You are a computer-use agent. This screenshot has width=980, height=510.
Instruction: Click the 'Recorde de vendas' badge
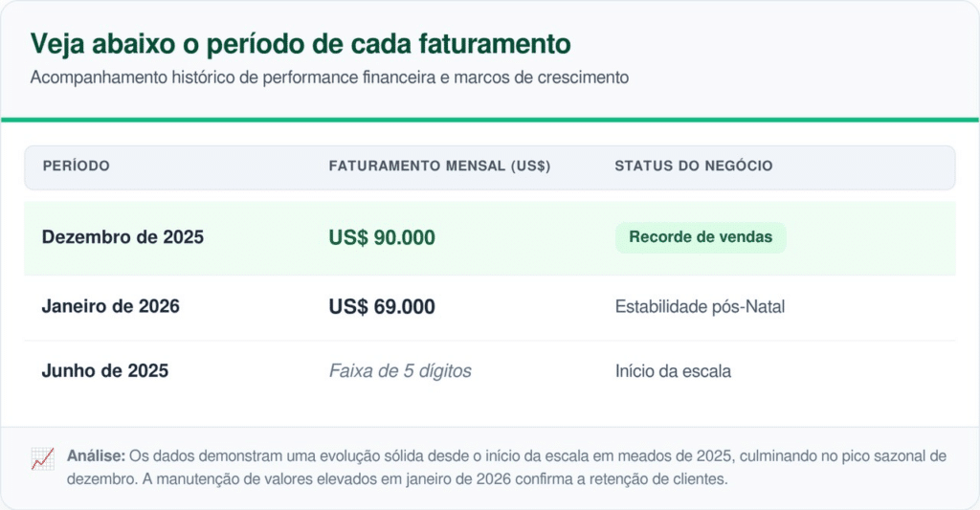[701, 237]
